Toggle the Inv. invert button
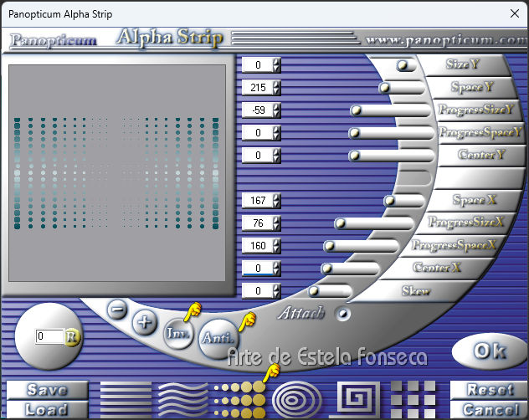This screenshot has width=529, height=420. tap(178, 333)
